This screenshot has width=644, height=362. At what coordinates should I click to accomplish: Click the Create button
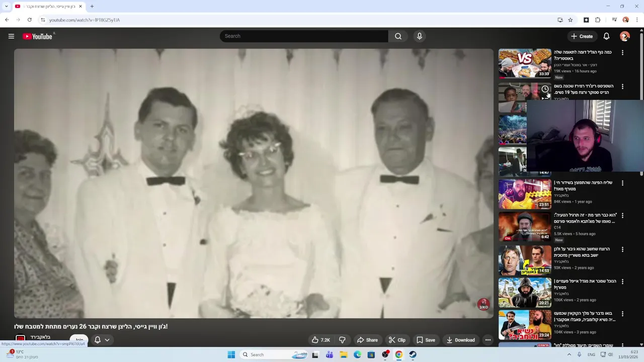[x=582, y=36]
